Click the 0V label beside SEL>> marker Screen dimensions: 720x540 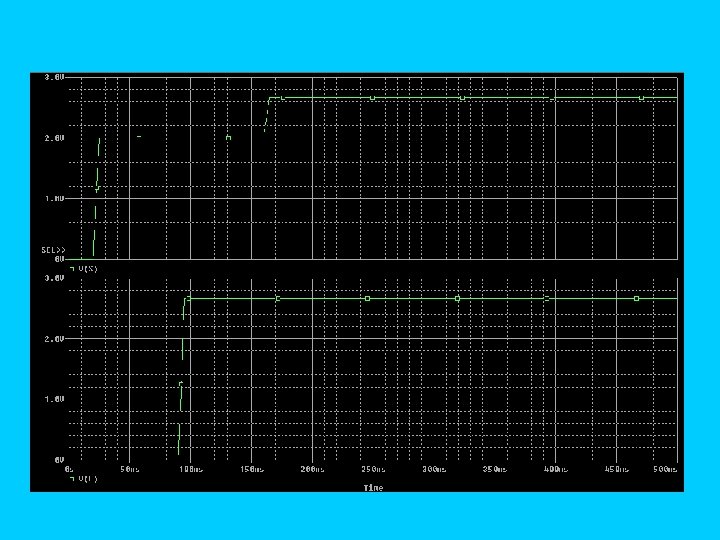[x=60, y=259]
